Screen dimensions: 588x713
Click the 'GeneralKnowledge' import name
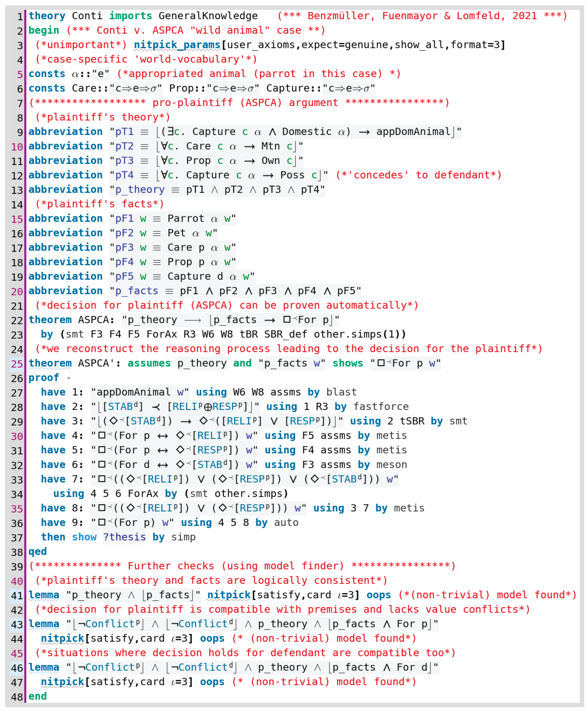coord(208,16)
